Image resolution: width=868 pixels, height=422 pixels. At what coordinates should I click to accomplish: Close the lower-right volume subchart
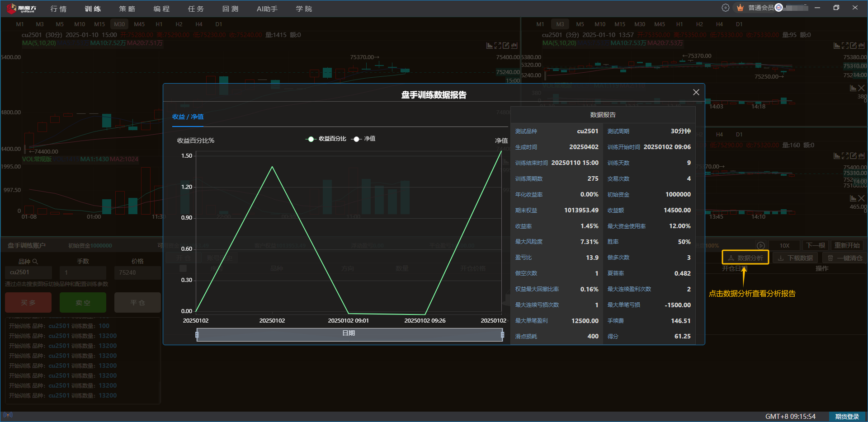pyautogui.click(x=862, y=198)
